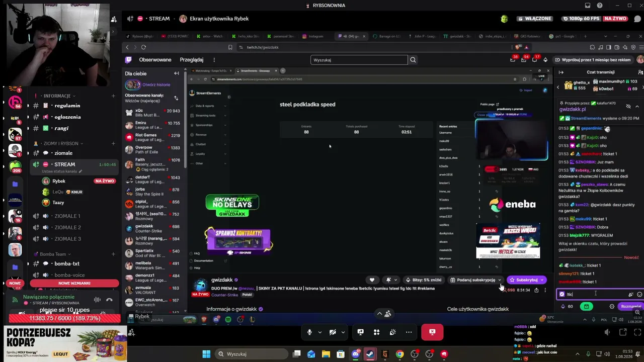The height and width of the screenshot is (362, 644).
Task: Hide the pinned chat message
Action: coord(628,107)
